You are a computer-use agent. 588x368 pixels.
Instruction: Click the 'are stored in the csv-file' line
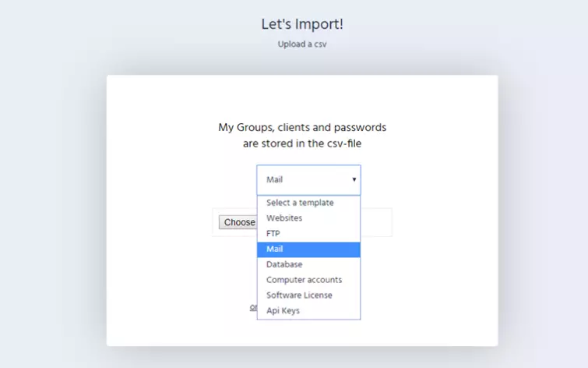coord(302,143)
